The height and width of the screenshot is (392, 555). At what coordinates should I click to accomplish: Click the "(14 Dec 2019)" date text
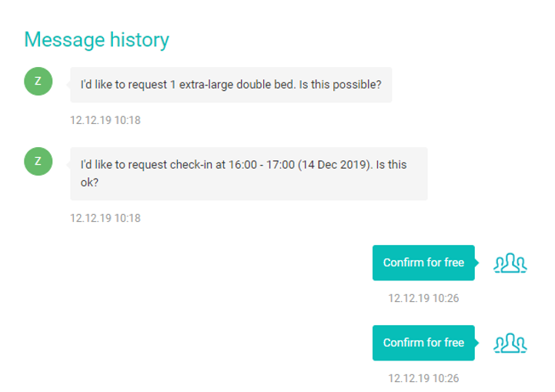coord(335,165)
